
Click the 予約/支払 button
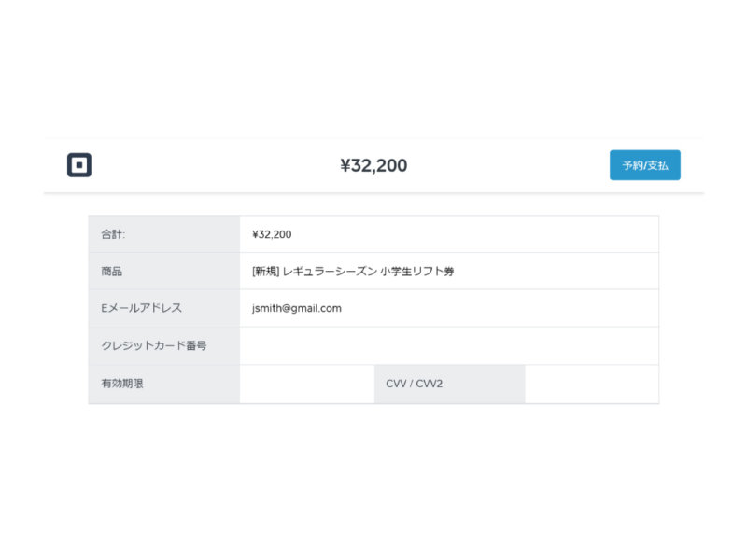pyautogui.click(x=645, y=165)
